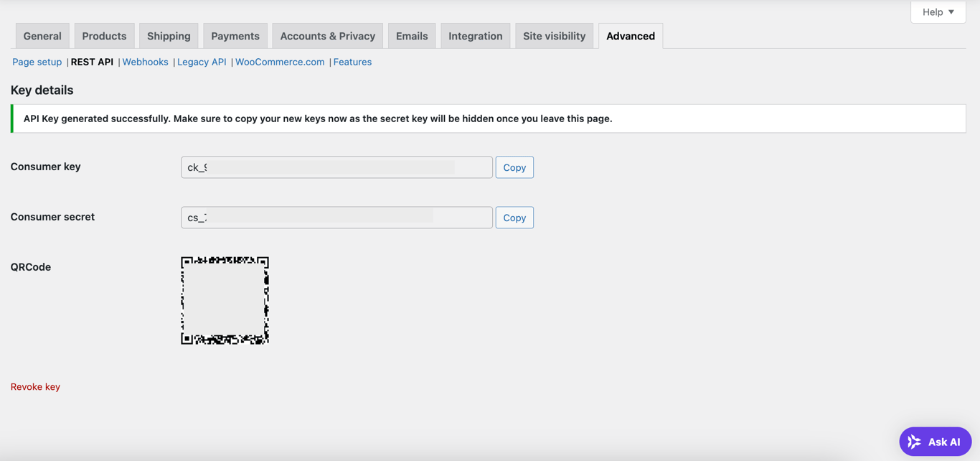The image size is (980, 461).
Task: Select the Products tab
Action: tap(104, 35)
